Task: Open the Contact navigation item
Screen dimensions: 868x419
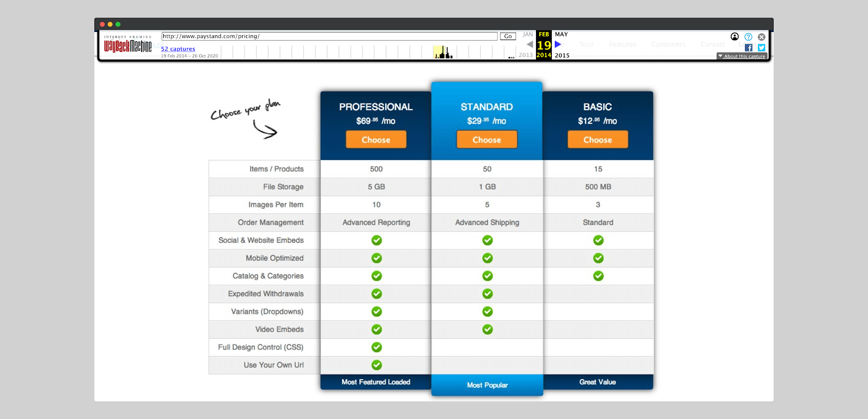Action: [712, 44]
